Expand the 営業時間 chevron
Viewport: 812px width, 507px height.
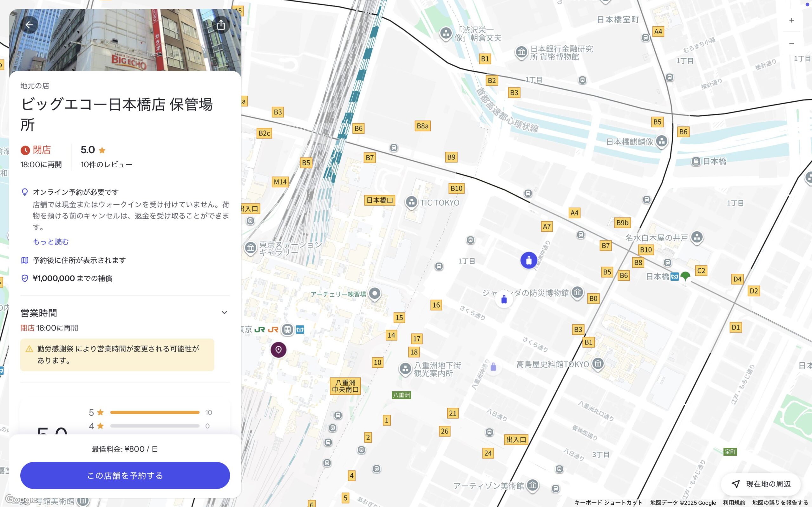click(x=224, y=312)
